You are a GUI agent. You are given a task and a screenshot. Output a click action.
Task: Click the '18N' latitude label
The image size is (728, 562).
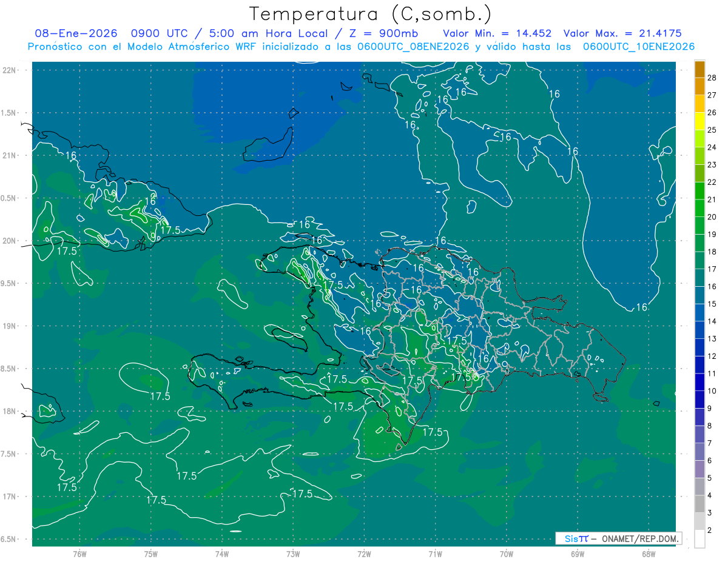[9, 411]
